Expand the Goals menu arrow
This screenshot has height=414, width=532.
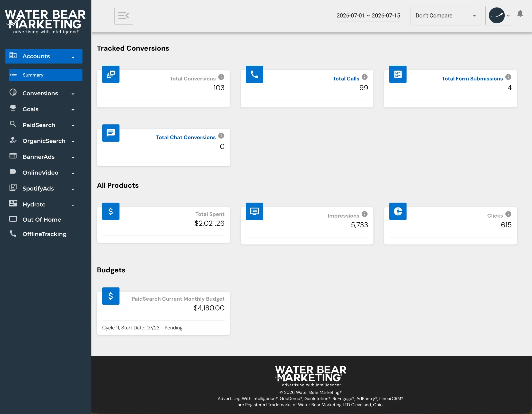73,110
